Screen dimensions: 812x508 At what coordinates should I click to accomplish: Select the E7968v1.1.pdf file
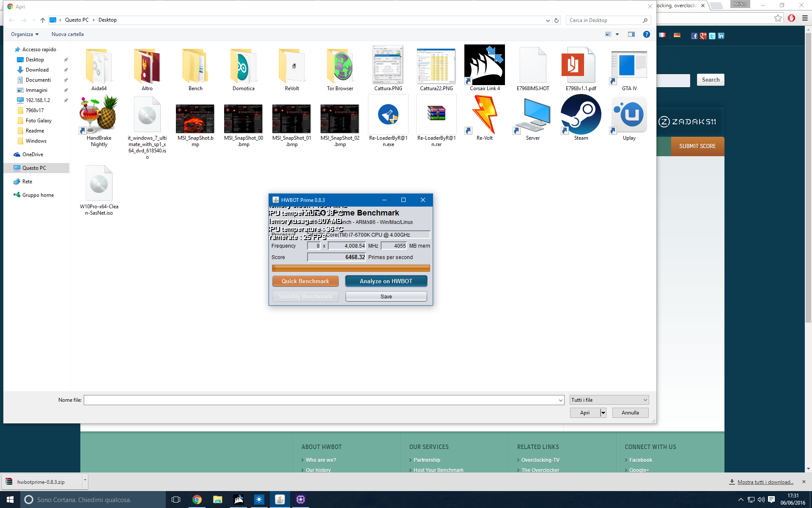pos(581,69)
